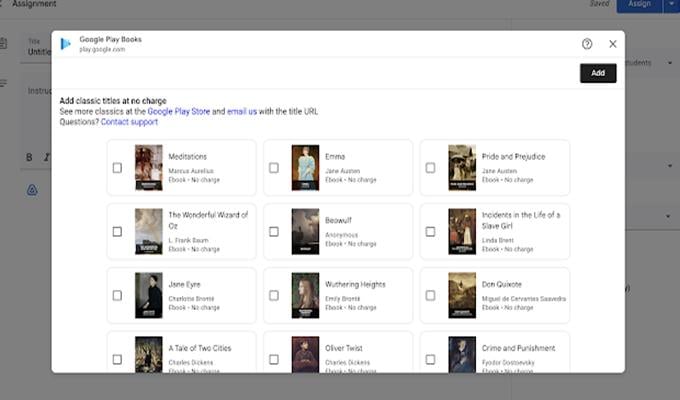Click the Meditations book cover
The width and height of the screenshot is (680, 400).
(149, 167)
